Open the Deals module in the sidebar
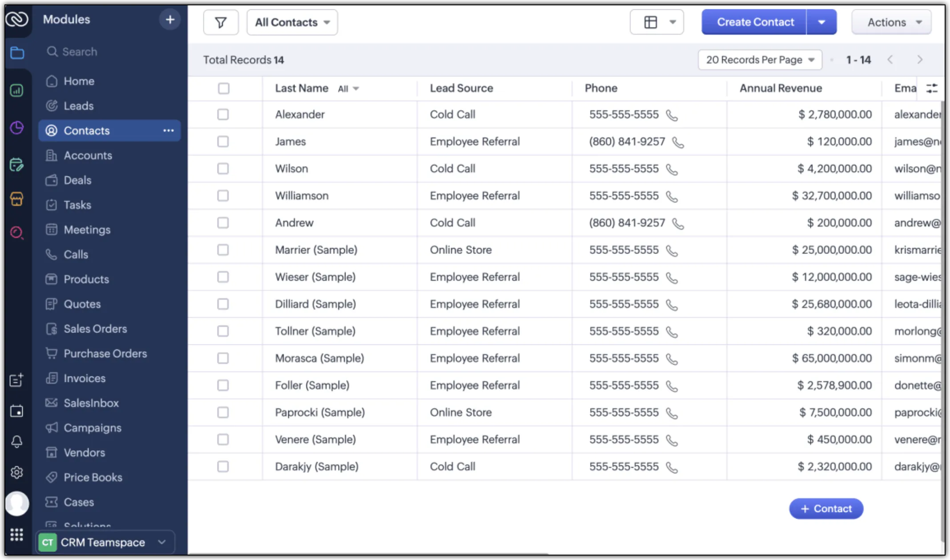The height and width of the screenshot is (560, 950). point(78,180)
